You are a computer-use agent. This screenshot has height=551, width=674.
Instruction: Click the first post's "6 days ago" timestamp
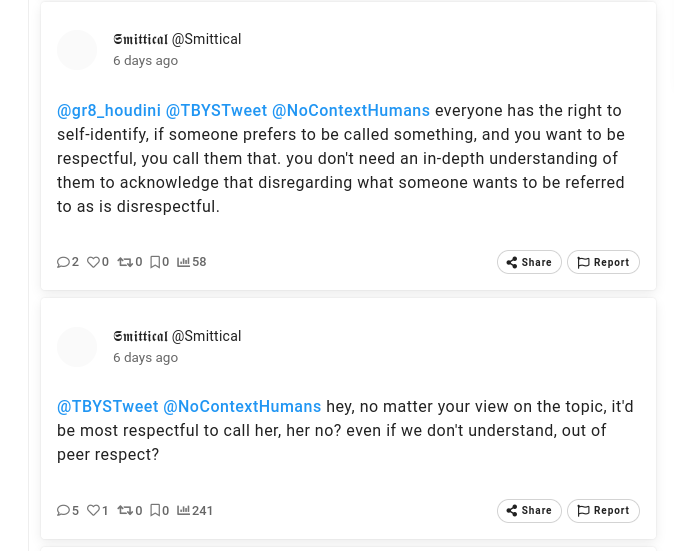pos(145,61)
